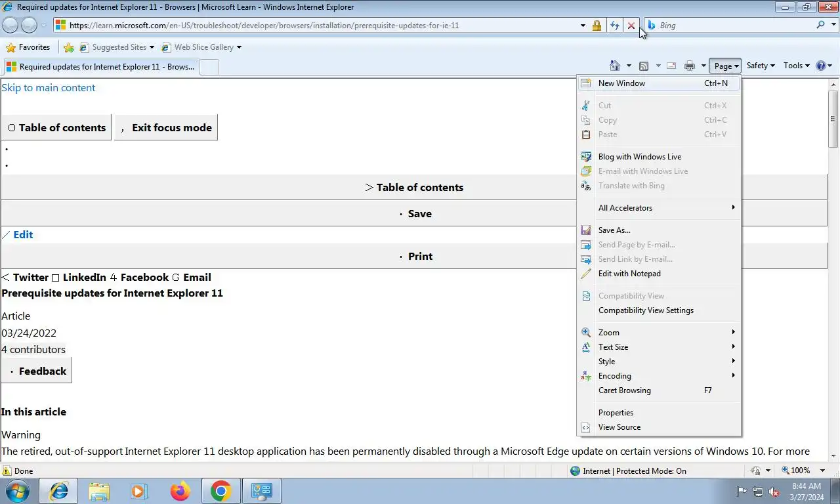Click the Print printer icon

690,66
